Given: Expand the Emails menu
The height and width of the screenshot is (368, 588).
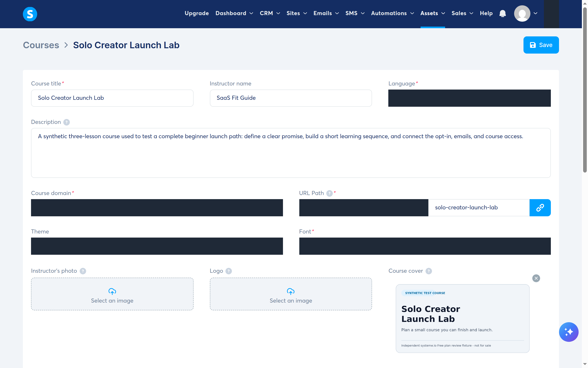Looking at the screenshot, I should (326, 13).
